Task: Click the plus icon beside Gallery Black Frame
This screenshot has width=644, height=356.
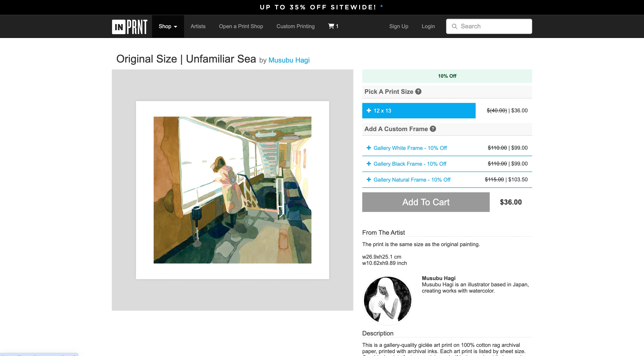Action: coord(369,163)
